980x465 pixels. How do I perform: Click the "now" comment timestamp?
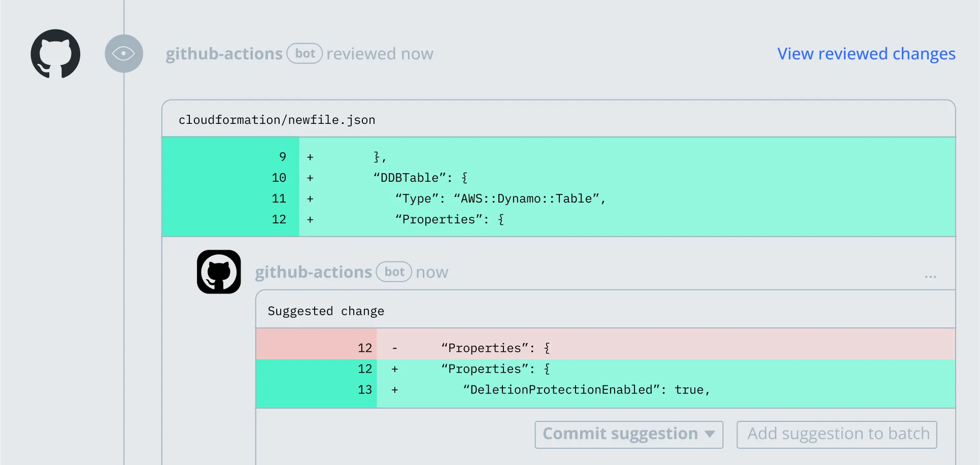tap(432, 272)
